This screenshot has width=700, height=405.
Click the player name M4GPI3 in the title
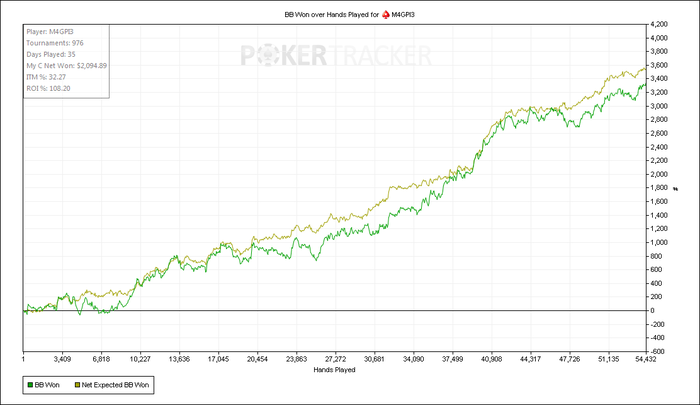(x=403, y=15)
